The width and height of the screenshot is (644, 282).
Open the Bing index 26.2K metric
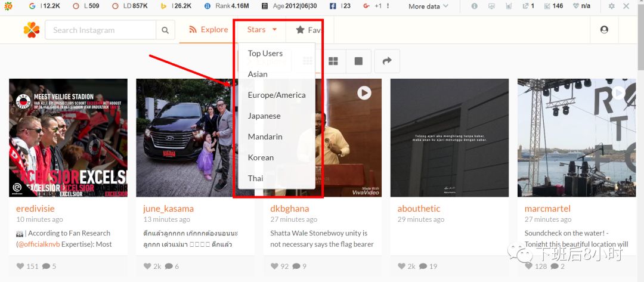click(x=176, y=6)
